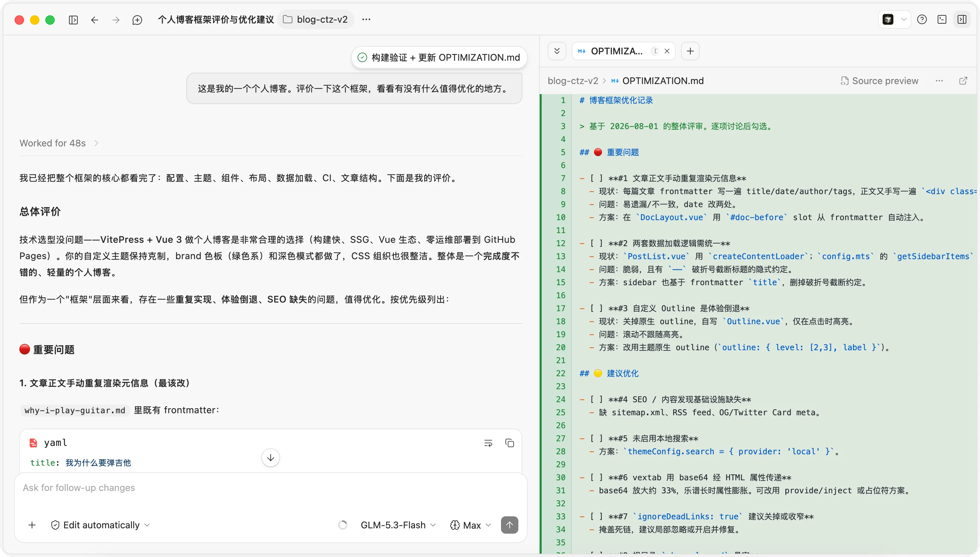980x557 pixels.
Task: Switch to Source preview
Action: click(x=879, y=81)
